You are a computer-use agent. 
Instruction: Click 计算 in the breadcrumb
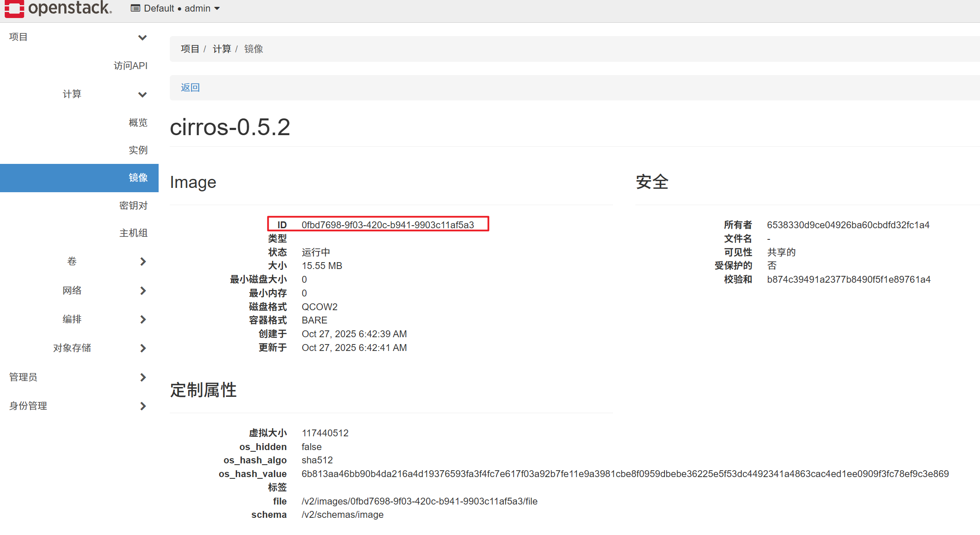tap(222, 49)
